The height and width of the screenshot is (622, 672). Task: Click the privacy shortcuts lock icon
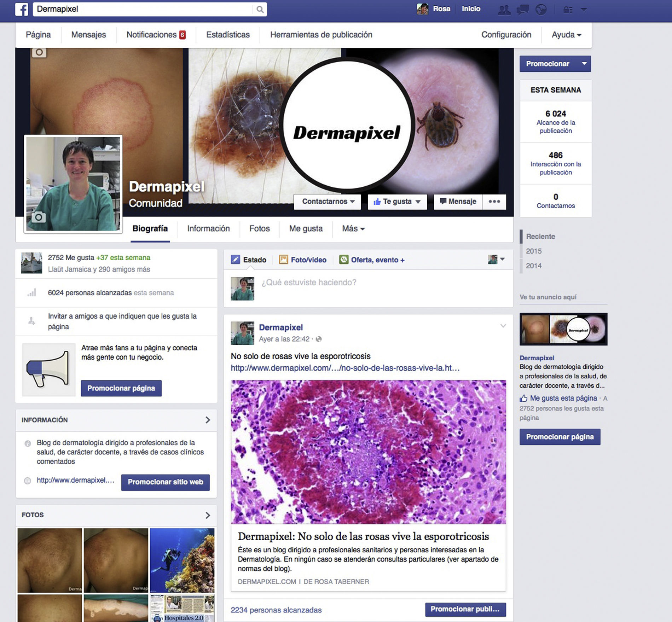(568, 10)
